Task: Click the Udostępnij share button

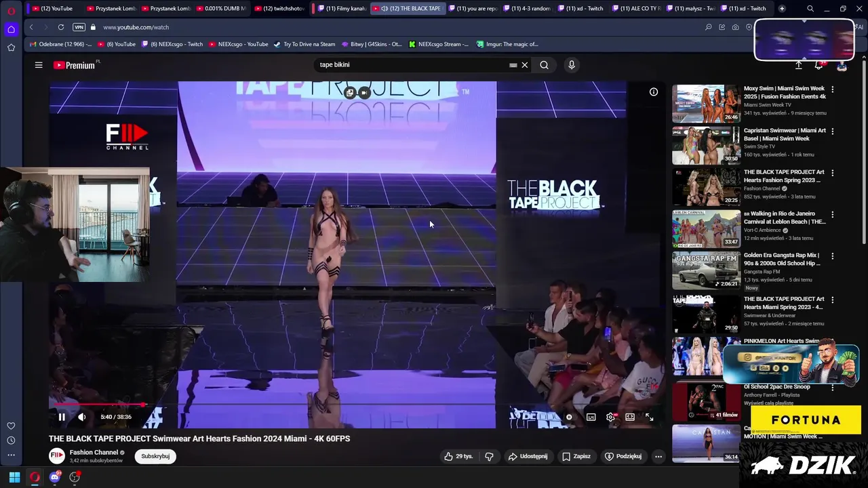Action: pos(528,456)
